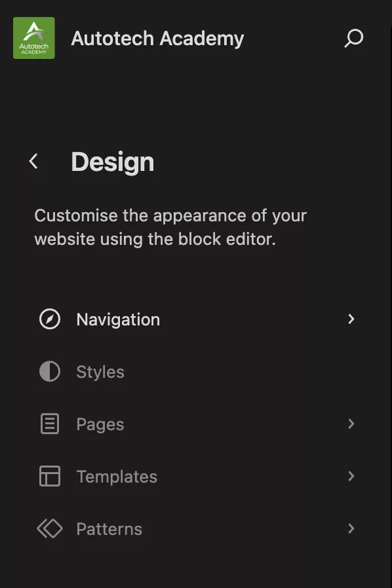Viewport: 392px width, 588px height.
Task: Select the Pages label in the Design list
Action: [x=100, y=425]
